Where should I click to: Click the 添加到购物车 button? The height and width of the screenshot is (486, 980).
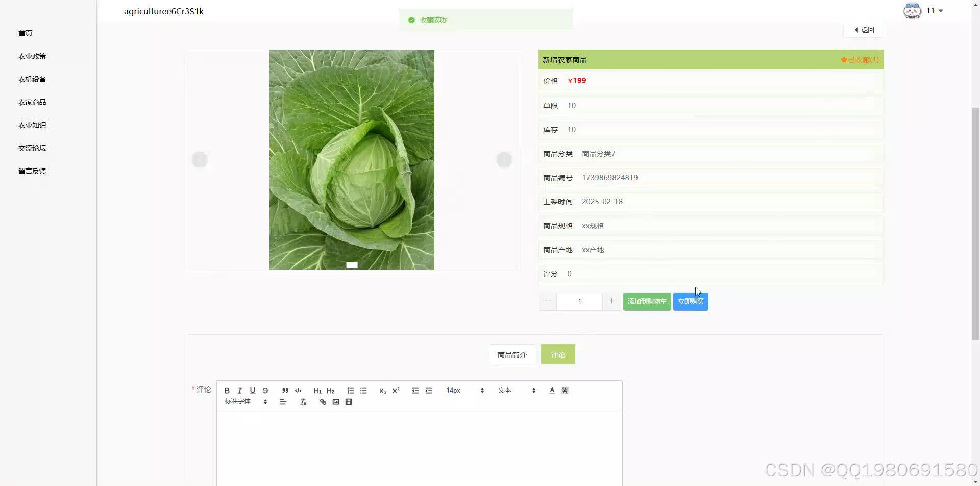click(646, 301)
